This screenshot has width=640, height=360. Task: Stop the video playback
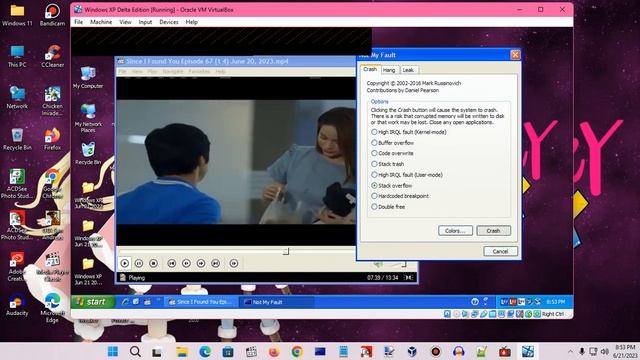[153, 264]
